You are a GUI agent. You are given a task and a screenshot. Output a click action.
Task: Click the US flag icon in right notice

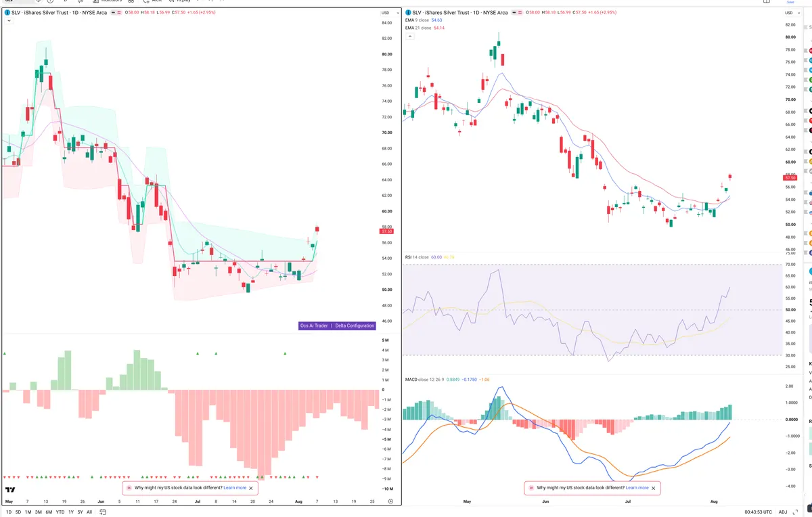(530, 488)
